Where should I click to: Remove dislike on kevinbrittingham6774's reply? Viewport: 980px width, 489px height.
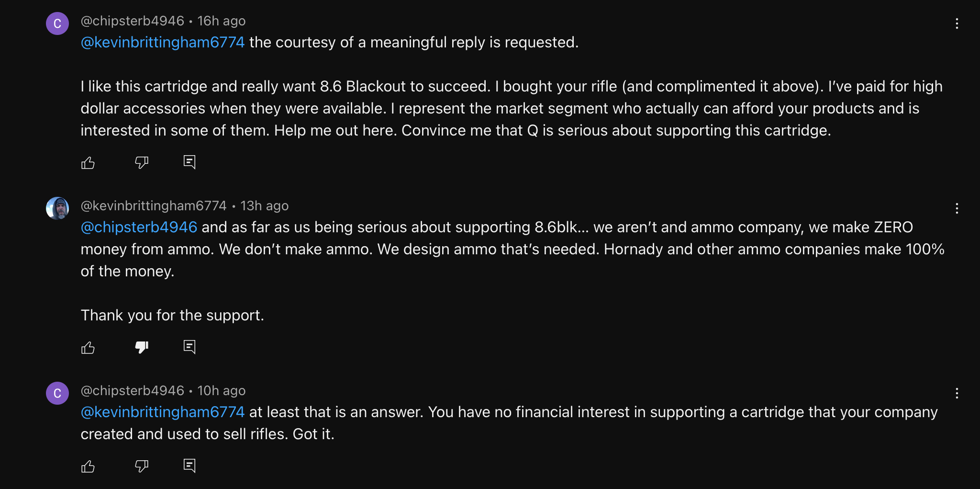click(142, 348)
